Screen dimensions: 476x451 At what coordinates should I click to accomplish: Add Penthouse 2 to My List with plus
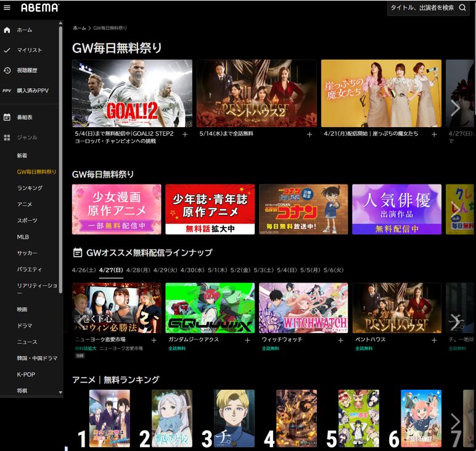[310, 134]
